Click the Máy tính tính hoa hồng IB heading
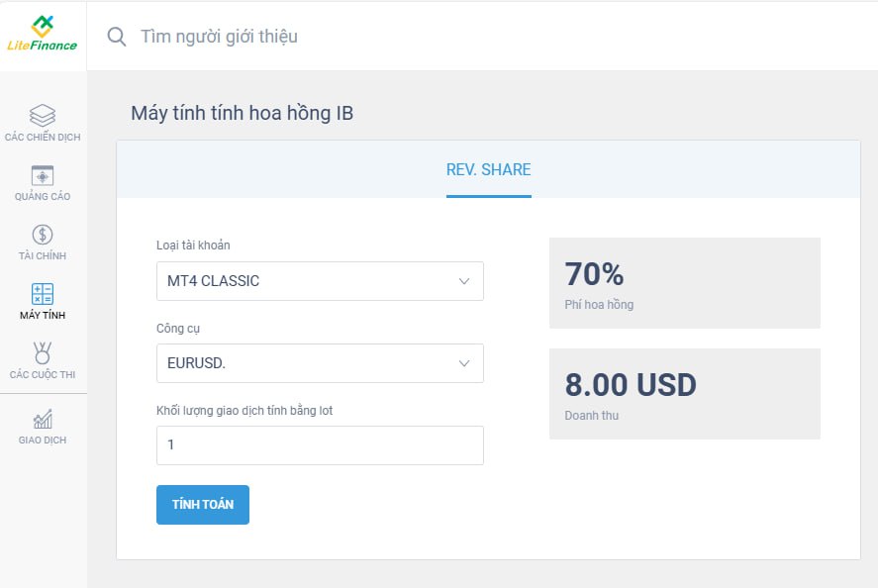Image resolution: width=878 pixels, height=588 pixels. coord(242,113)
